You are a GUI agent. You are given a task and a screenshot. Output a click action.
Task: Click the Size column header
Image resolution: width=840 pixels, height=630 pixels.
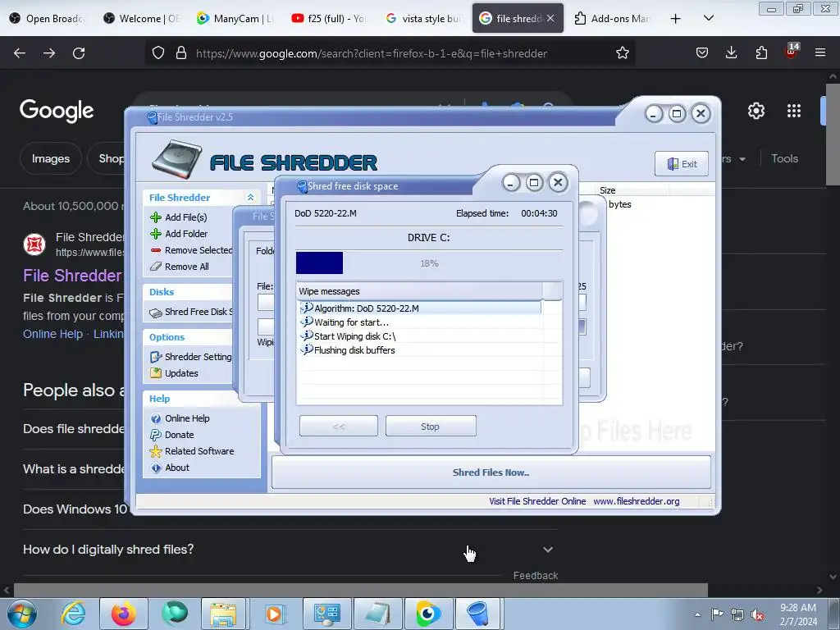coord(632,190)
